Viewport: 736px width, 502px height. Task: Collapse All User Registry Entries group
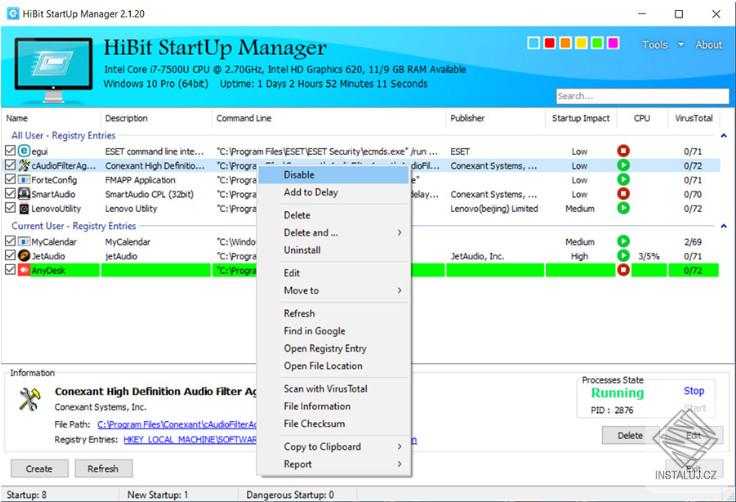(x=724, y=136)
